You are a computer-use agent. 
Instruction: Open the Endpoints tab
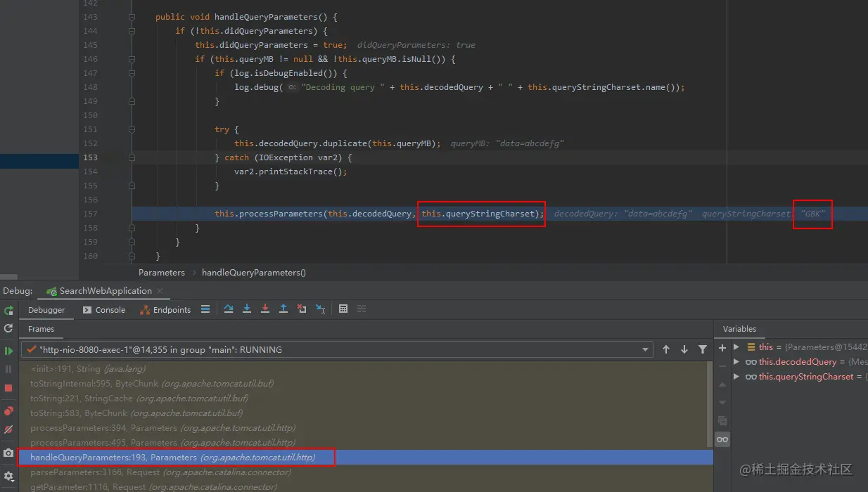tap(171, 309)
